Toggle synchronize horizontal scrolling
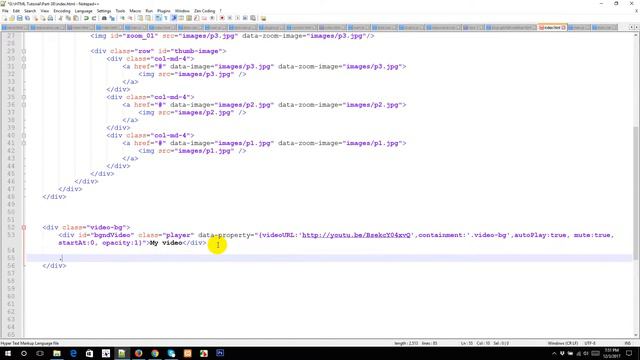Screen dimensions: 640x360 [x=148, y=18]
